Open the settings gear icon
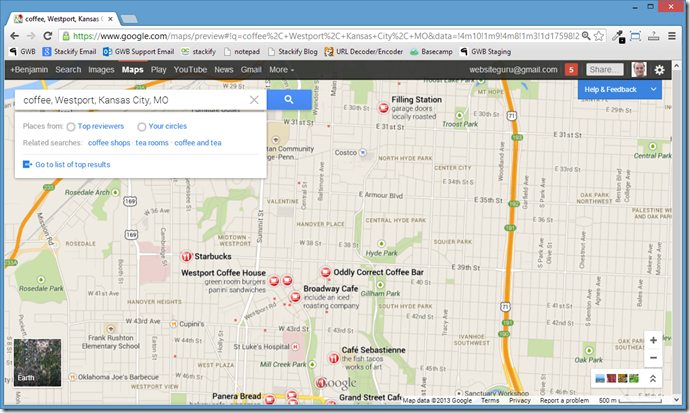 point(659,69)
